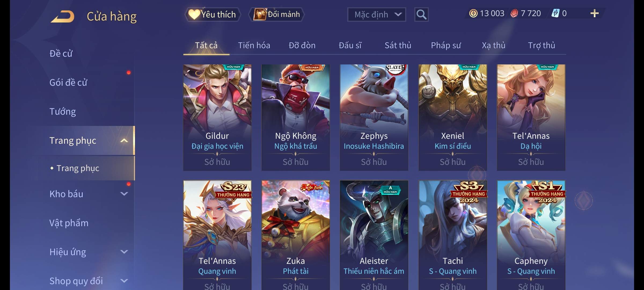Screen dimensions: 644x290
Task: Tap the plus icon to add currency
Action: (594, 13)
